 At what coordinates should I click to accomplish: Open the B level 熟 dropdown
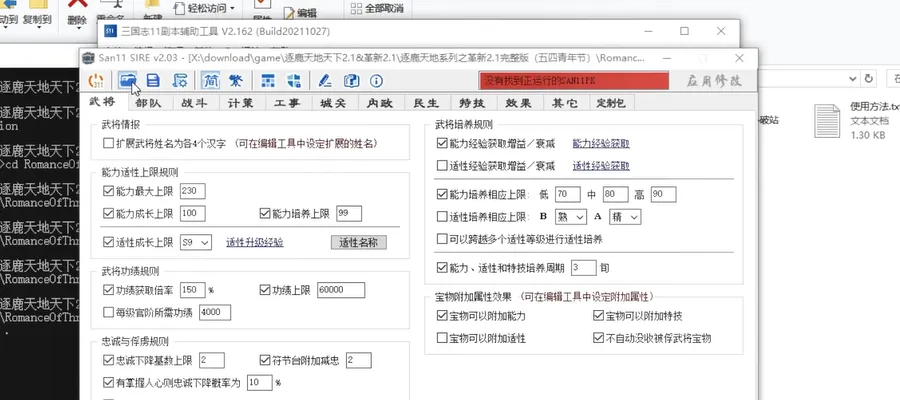tap(571, 217)
